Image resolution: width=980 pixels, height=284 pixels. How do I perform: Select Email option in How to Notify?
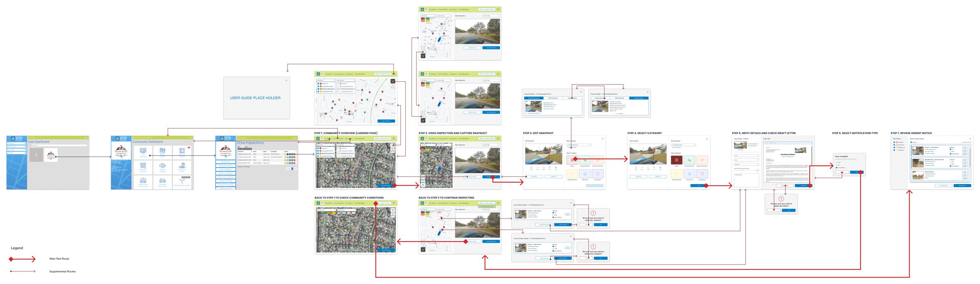click(x=836, y=162)
